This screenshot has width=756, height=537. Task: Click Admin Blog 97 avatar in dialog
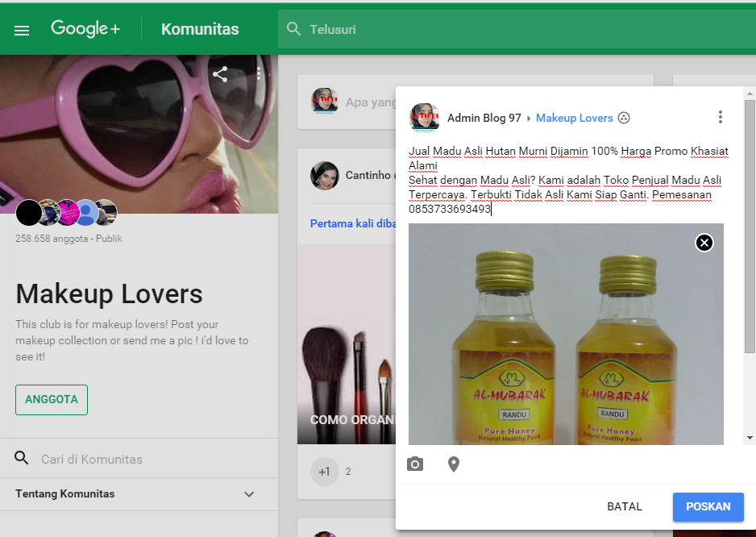(424, 117)
